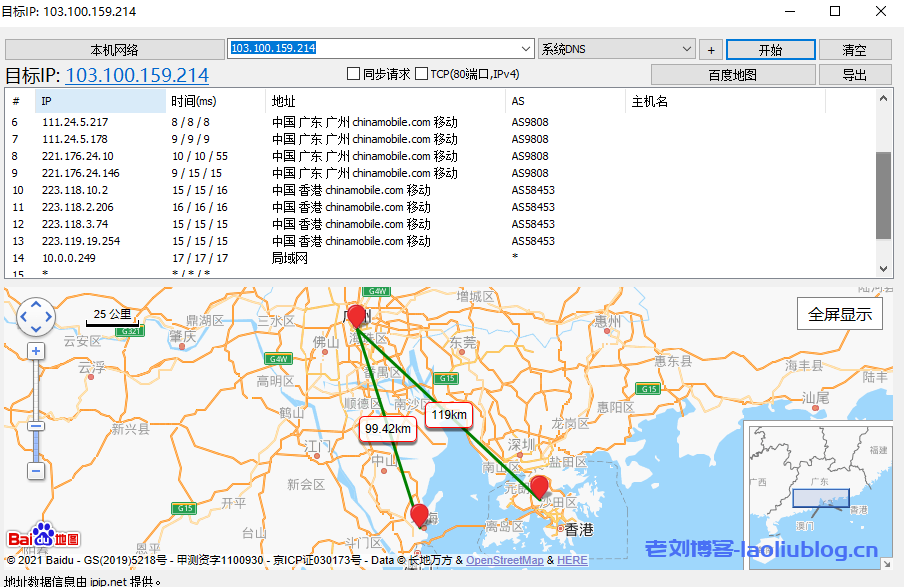Screen dimensions: 904x587
Task: Click the 全屏显示 fullscreen map button
Action: coord(840,314)
